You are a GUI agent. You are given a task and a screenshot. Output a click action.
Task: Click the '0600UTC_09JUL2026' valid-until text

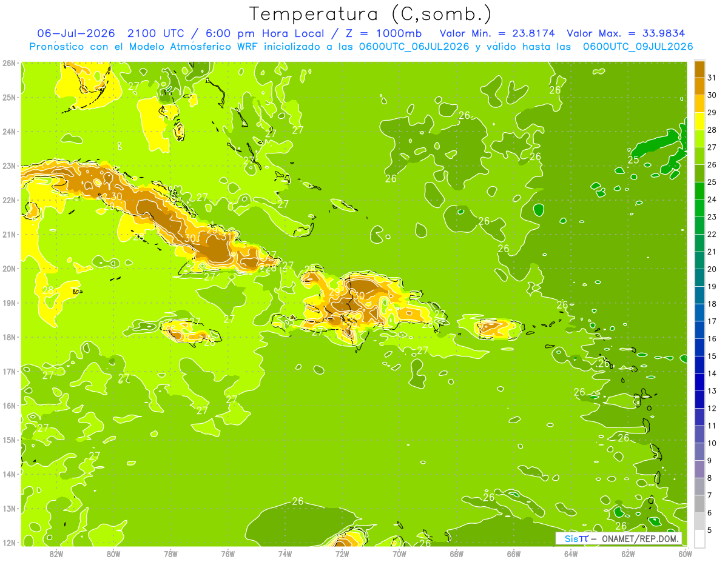(x=638, y=47)
